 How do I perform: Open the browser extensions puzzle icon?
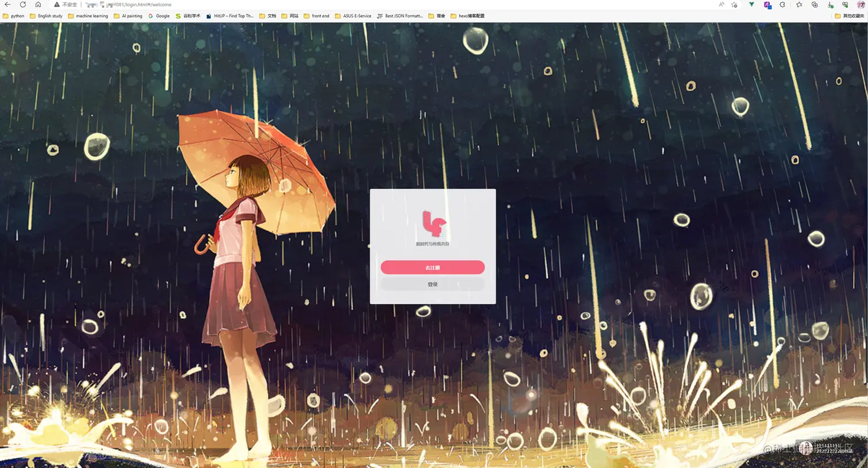[782, 5]
